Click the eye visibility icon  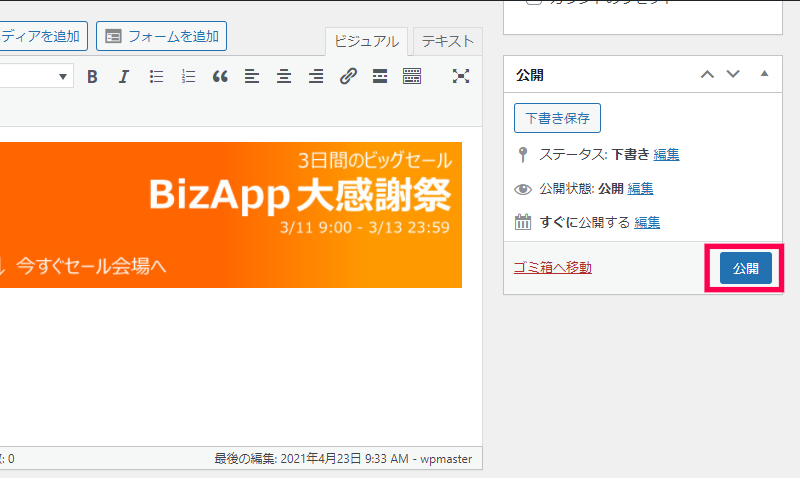(x=522, y=189)
